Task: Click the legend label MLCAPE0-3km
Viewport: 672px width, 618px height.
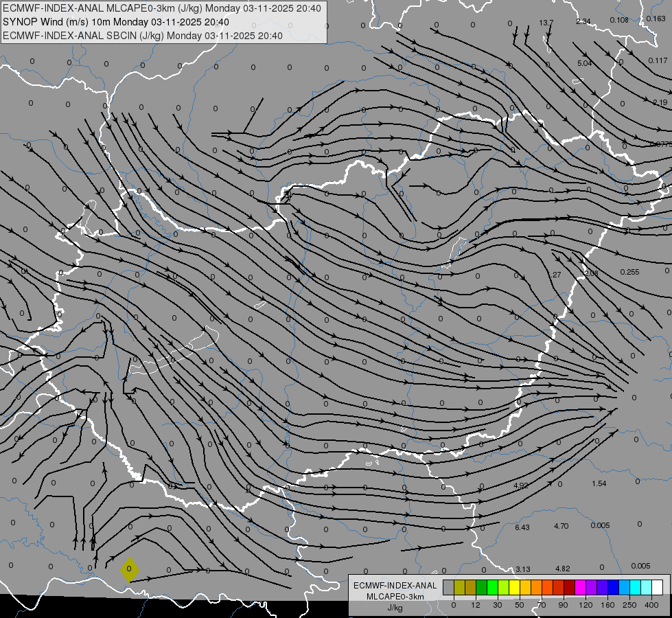Action: pos(395,597)
